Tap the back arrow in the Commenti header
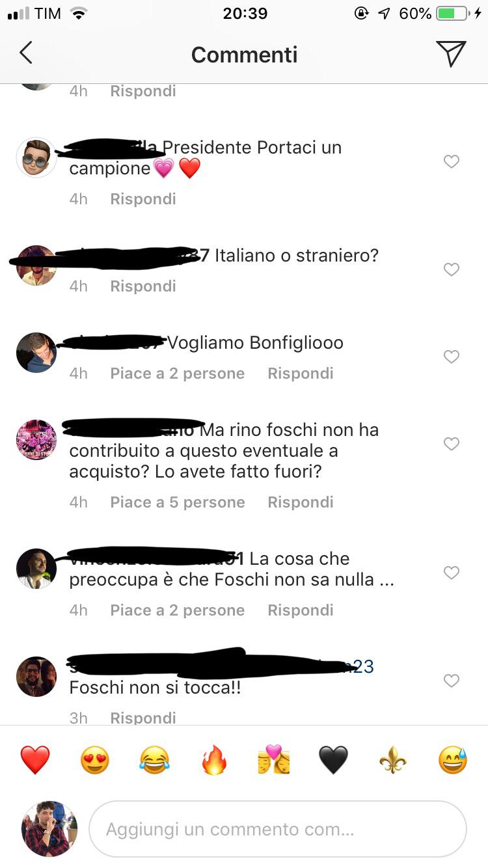This screenshot has width=488, height=868. [x=26, y=53]
